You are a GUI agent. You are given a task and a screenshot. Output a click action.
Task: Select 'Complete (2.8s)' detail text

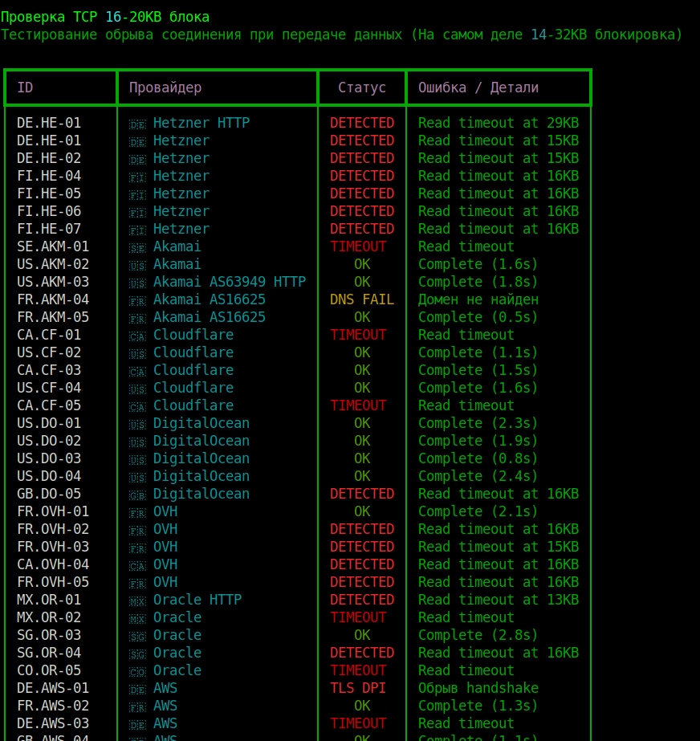(x=478, y=635)
